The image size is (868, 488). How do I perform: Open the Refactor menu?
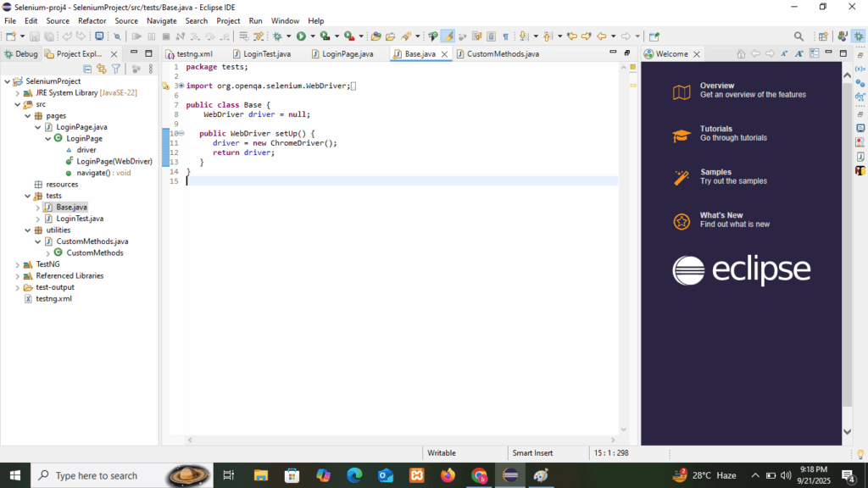coord(92,20)
